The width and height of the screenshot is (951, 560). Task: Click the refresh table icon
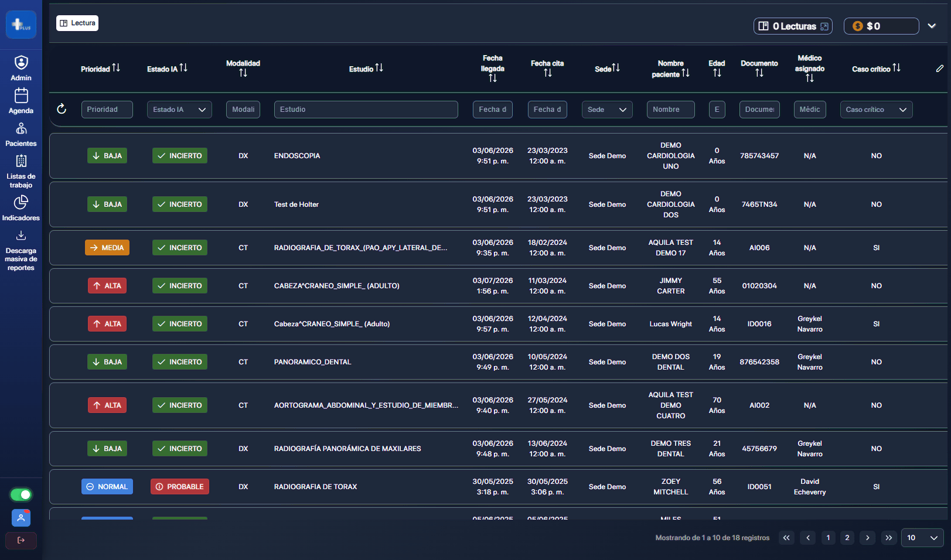[x=62, y=109]
